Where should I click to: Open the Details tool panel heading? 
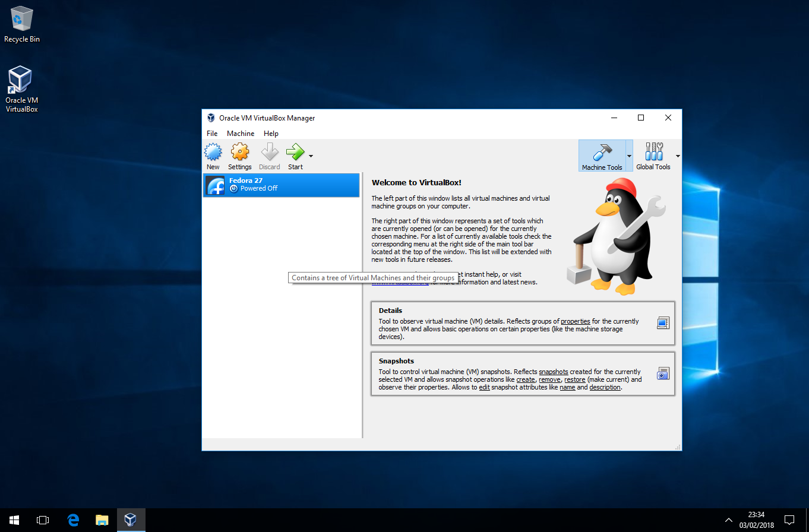tap(390, 311)
